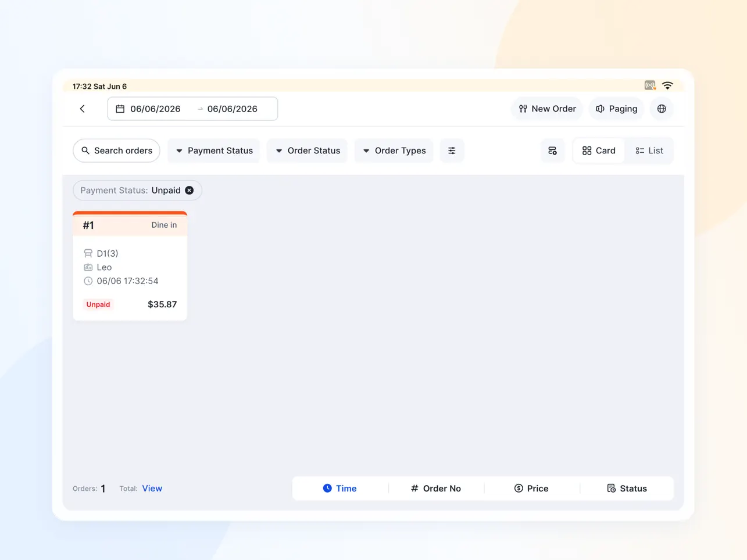Viewport: 747px width, 560px height.
Task: Sort orders by Price
Action: 531,489
